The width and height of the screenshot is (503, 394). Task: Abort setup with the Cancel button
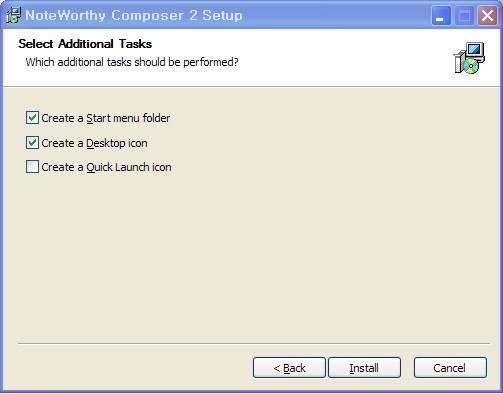click(450, 368)
